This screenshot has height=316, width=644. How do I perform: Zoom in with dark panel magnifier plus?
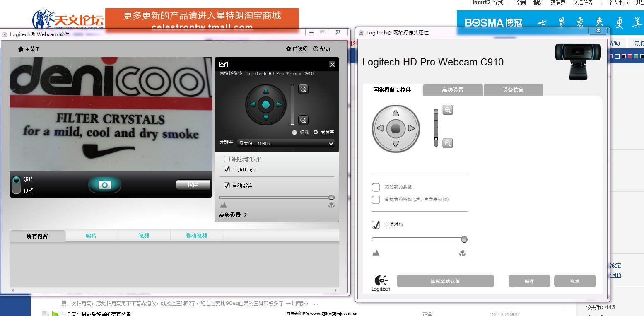304,89
